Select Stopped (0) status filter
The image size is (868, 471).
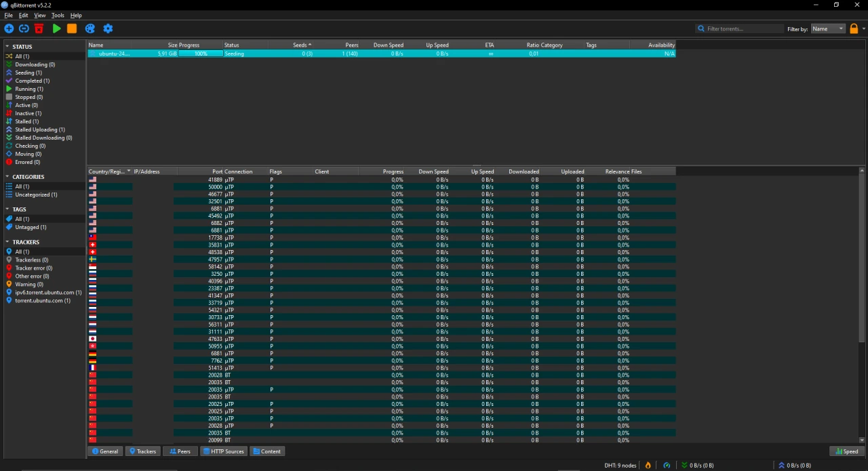(29, 97)
